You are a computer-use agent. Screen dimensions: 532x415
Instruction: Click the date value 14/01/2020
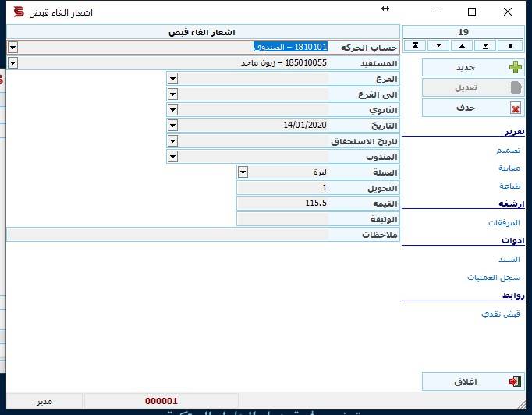coord(305,126)
